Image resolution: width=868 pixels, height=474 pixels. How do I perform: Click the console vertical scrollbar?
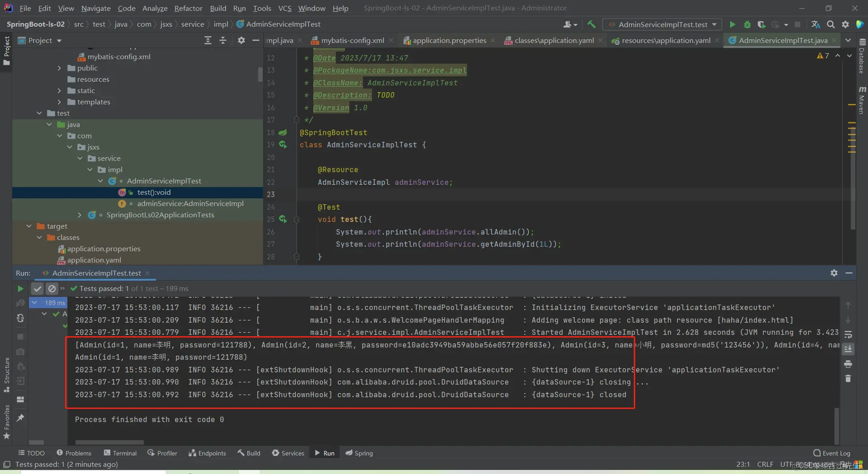click(x=836, y=426)
